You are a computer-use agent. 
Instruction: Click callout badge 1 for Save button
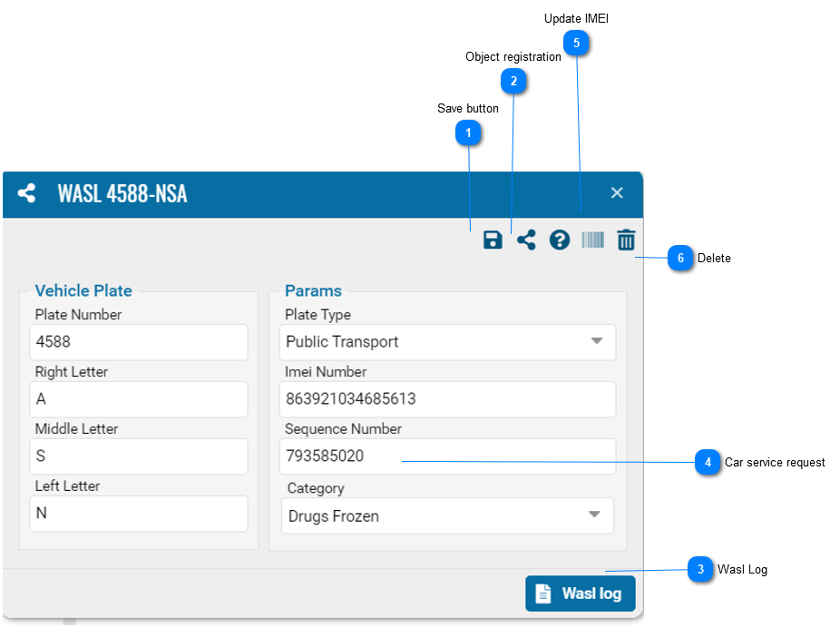point(468,134)
